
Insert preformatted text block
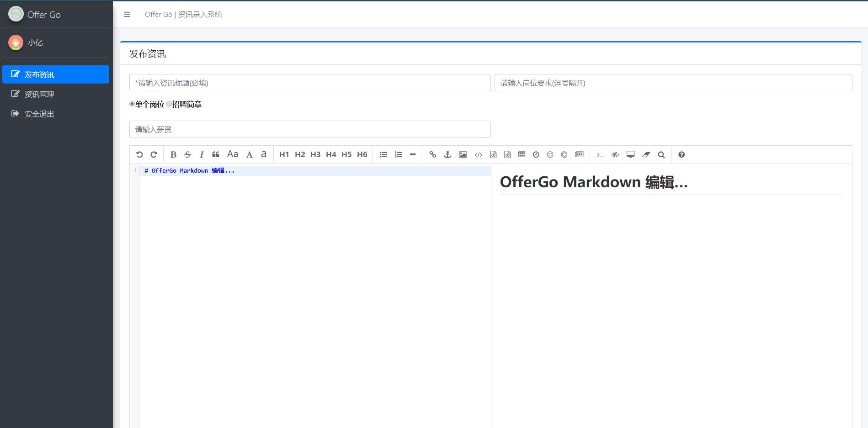tap(493, 154)
